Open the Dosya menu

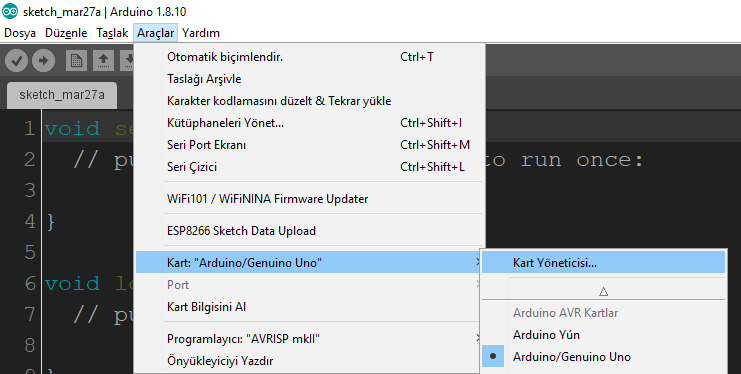[x=20, y=33]
